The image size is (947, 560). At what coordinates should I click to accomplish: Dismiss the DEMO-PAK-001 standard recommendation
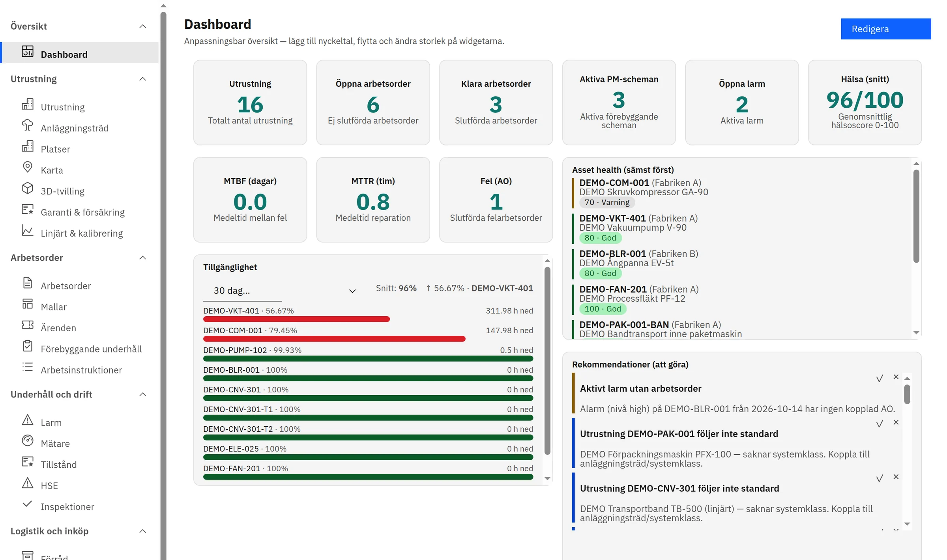point(896,423)
